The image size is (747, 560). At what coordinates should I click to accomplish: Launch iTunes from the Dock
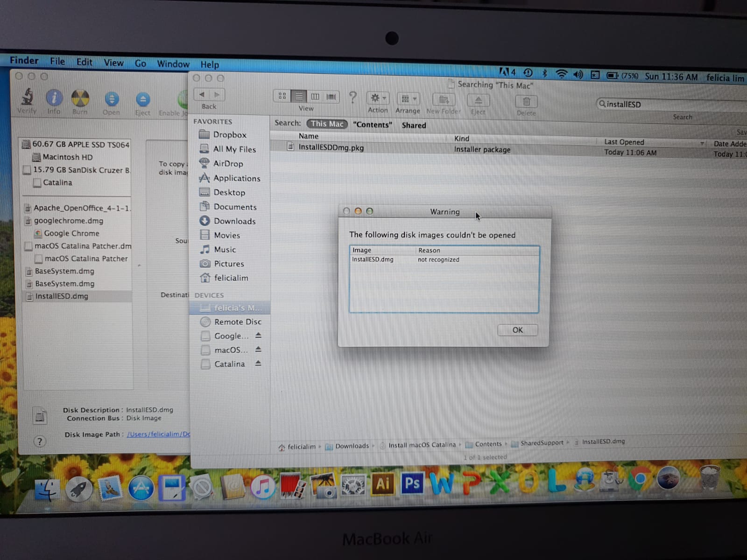pos(262,486)
